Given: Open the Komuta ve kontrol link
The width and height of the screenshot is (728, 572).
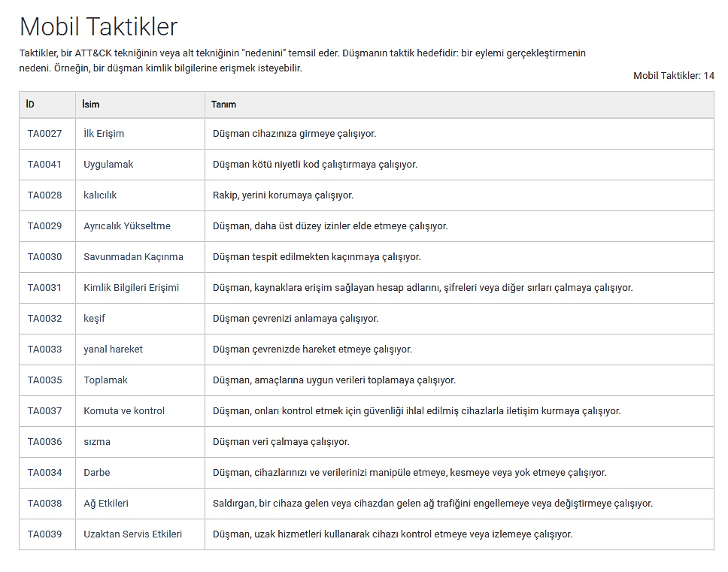Looking at the screenshot, I should [124, 411].
